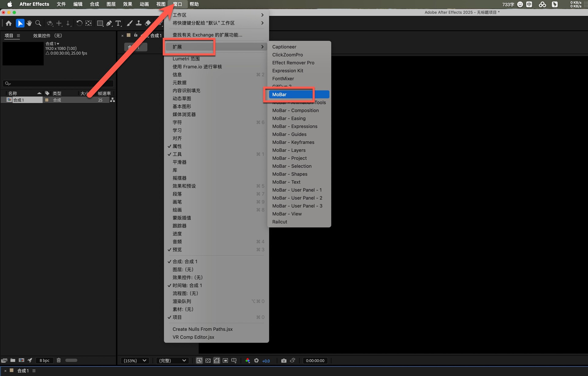588x376 pixels.
Task: Choose MoBar - Keyframes from extensions submenu
Action: [293, 142]
